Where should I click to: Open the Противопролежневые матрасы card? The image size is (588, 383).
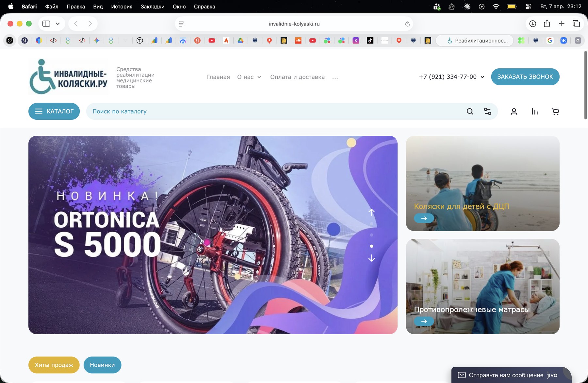pos(482,287)
